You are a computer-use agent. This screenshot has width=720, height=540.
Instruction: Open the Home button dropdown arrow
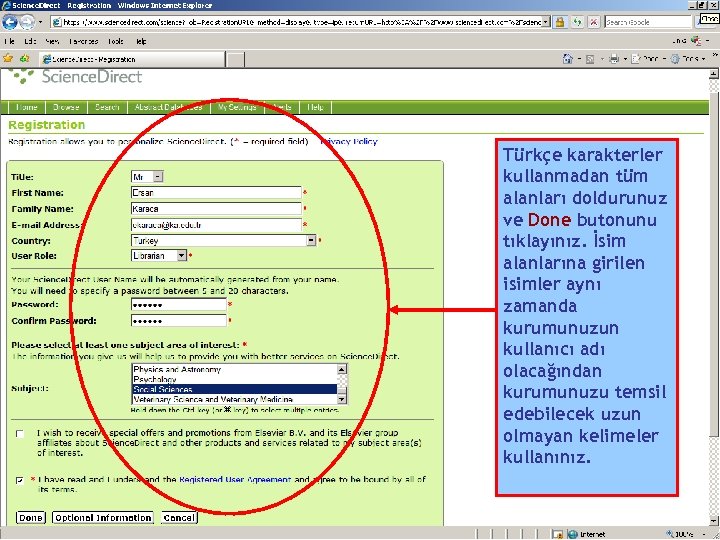[x=579, y=59]
